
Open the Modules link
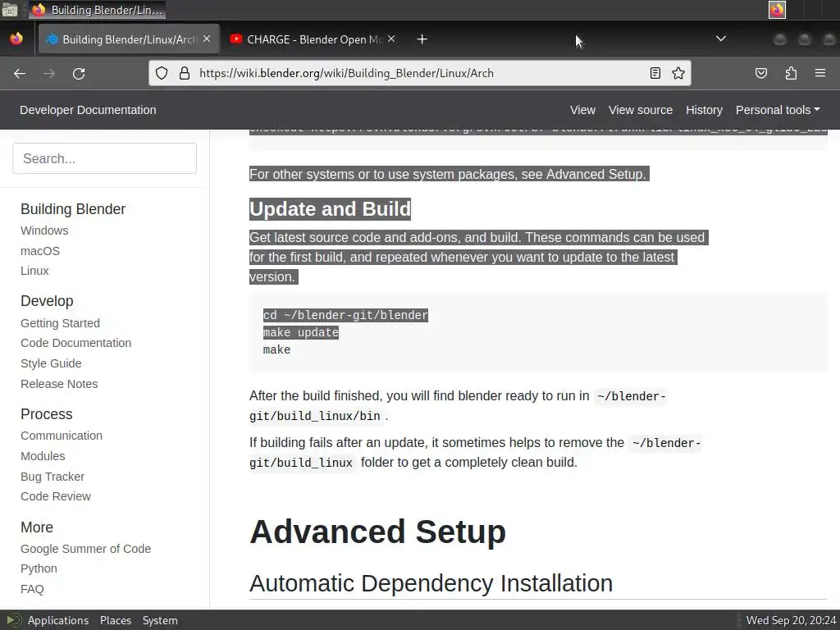[x=43, y=456]
